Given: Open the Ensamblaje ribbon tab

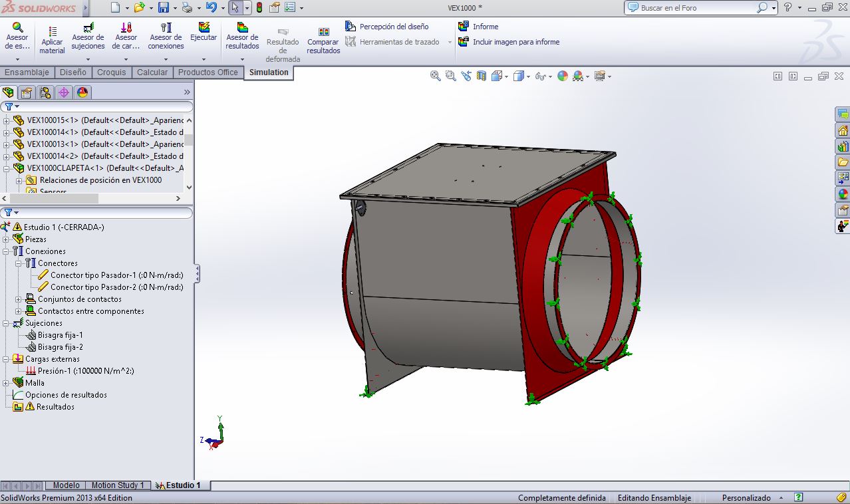Looking at the screenshot, I should click(x=27, y=72).
